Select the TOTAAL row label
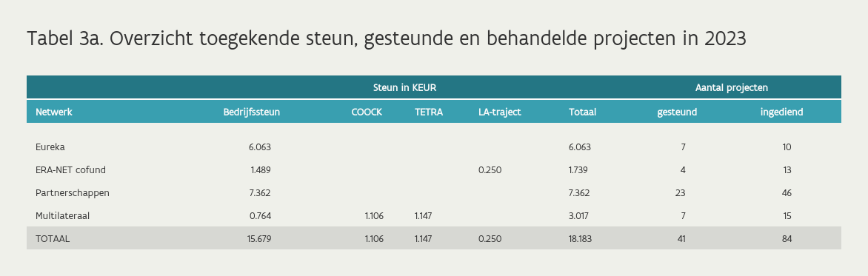868x276 pixels. 53,239
